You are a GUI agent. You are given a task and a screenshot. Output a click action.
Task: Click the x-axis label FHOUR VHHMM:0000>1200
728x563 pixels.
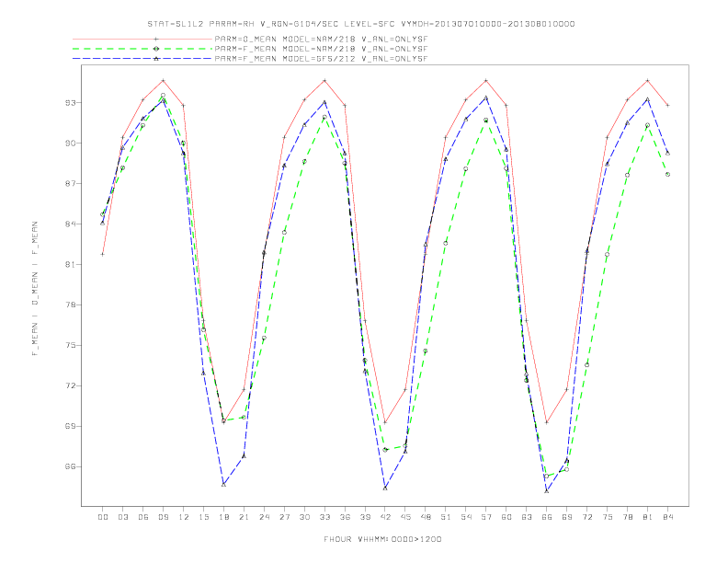pyautogui.click(x=382, y=539)
